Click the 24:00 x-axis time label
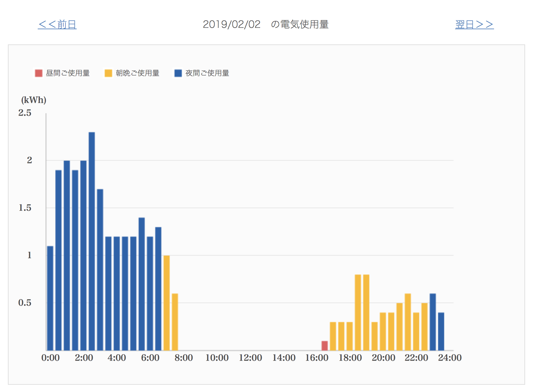This screenshot has width=533, height=392. pyautogui.click(x=450, y=358)
